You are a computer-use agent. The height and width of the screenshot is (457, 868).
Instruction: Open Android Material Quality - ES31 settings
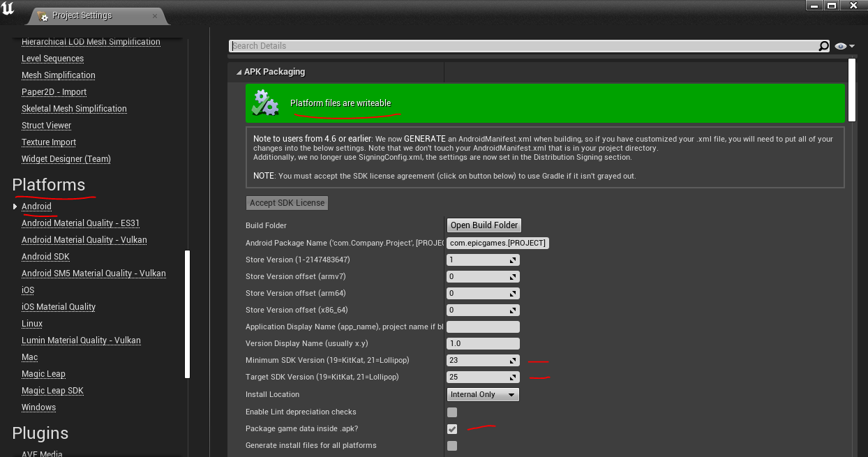point(80,223)
